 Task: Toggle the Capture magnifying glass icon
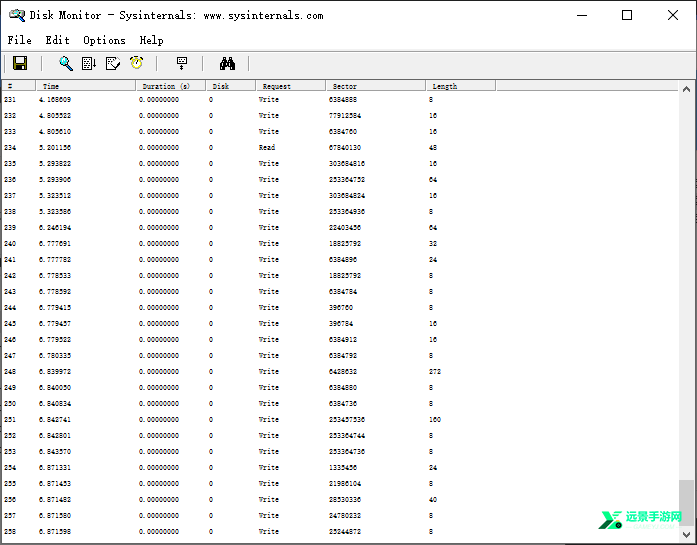pyautogui.click(x=66, y=63)
